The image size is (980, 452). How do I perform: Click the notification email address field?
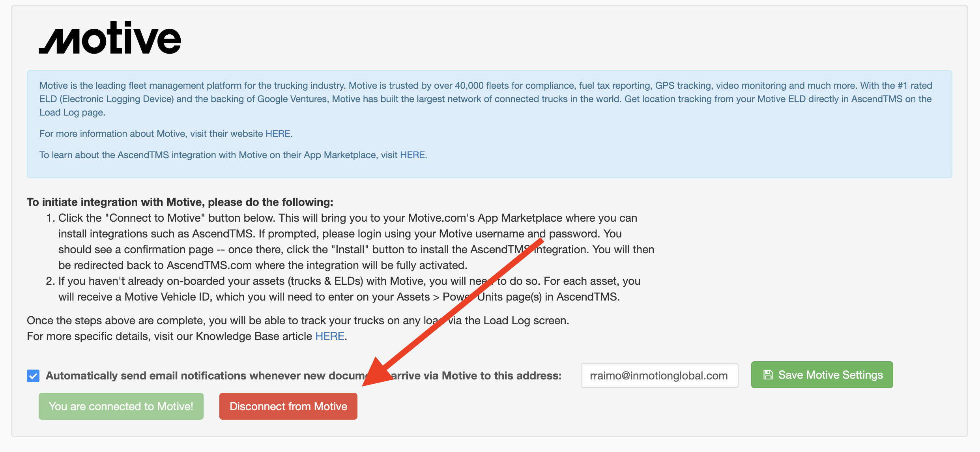click(659, 375)
